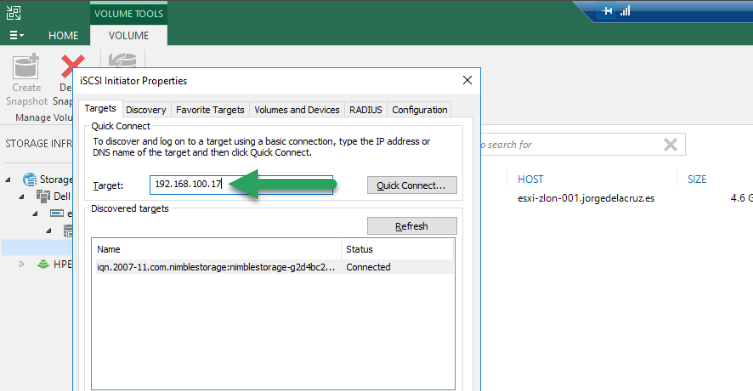Open the RADIUS tab
This screenshot has height=391, width=753.
365,110
